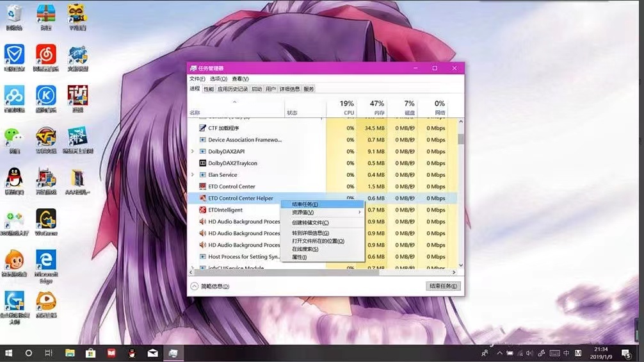Open the 选项(O) menu
644x362 pixels.
pyautogui.click(x=218, y=78)
